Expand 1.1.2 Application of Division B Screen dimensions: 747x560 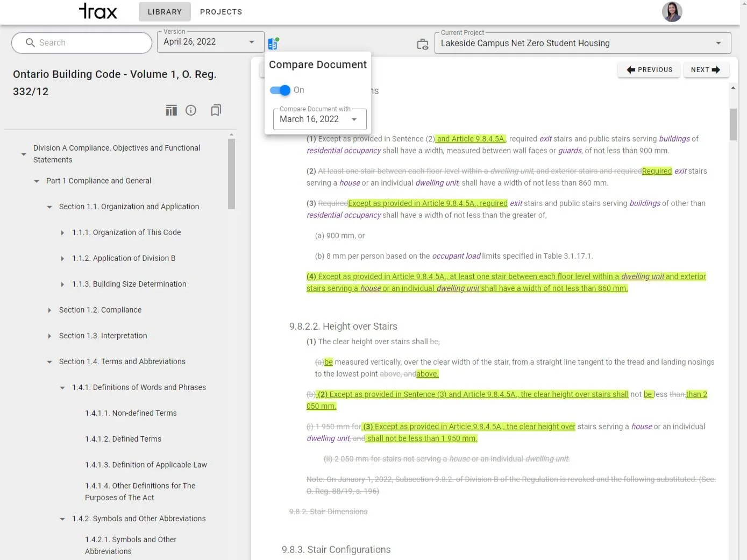tap(62, 258)
